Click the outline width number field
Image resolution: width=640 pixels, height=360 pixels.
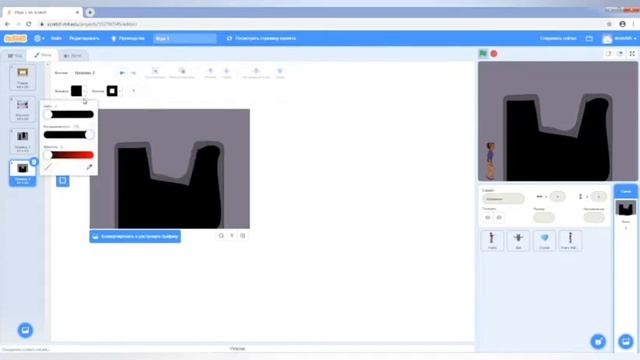[133, 91]
